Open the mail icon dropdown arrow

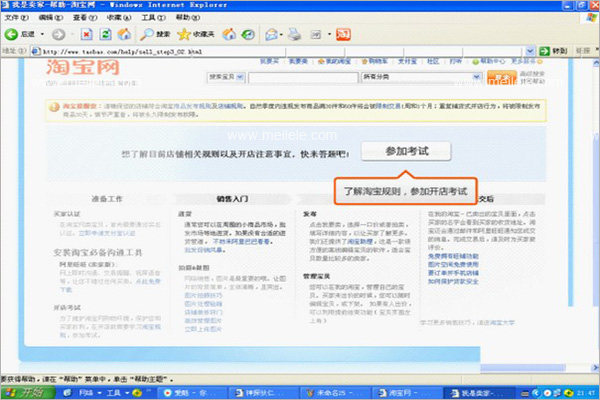point(281,35)
